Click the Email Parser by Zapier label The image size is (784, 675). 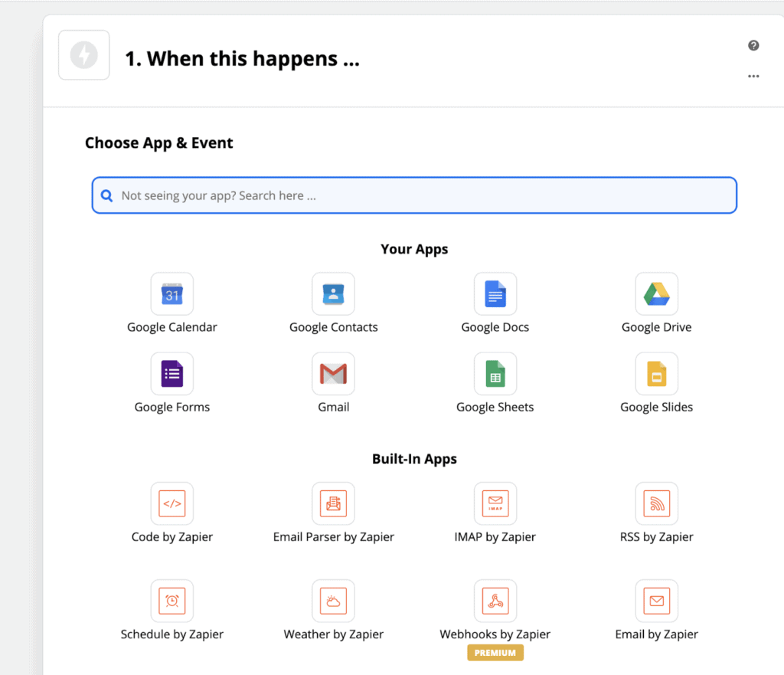pyautogui.click(x=334, y=537)
